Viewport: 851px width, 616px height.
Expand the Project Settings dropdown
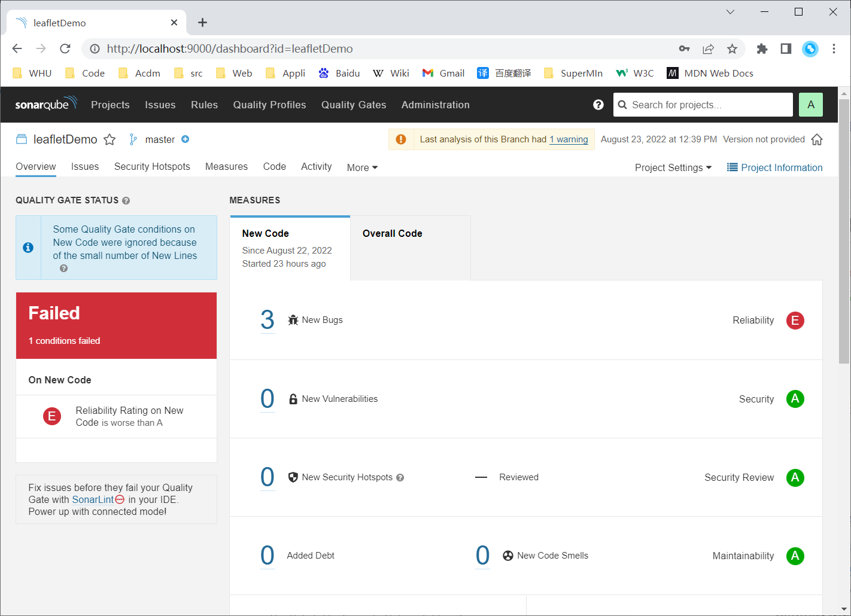click(x=673, y=167)
